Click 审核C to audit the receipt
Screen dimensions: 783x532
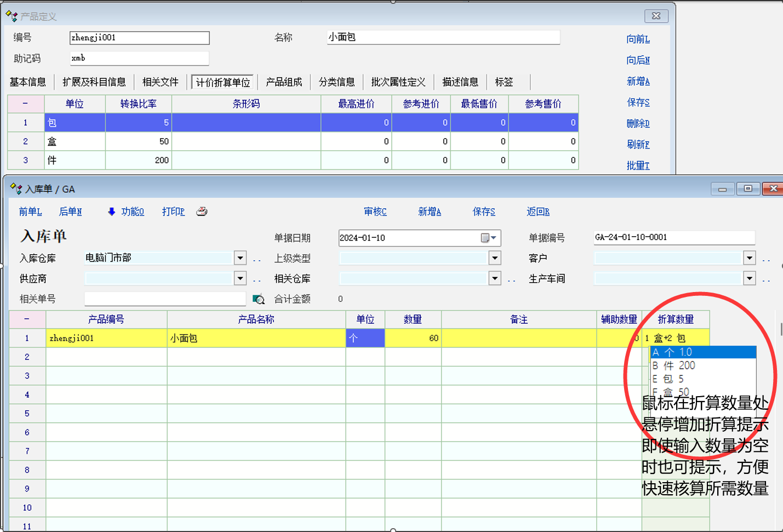pos(375,211)
